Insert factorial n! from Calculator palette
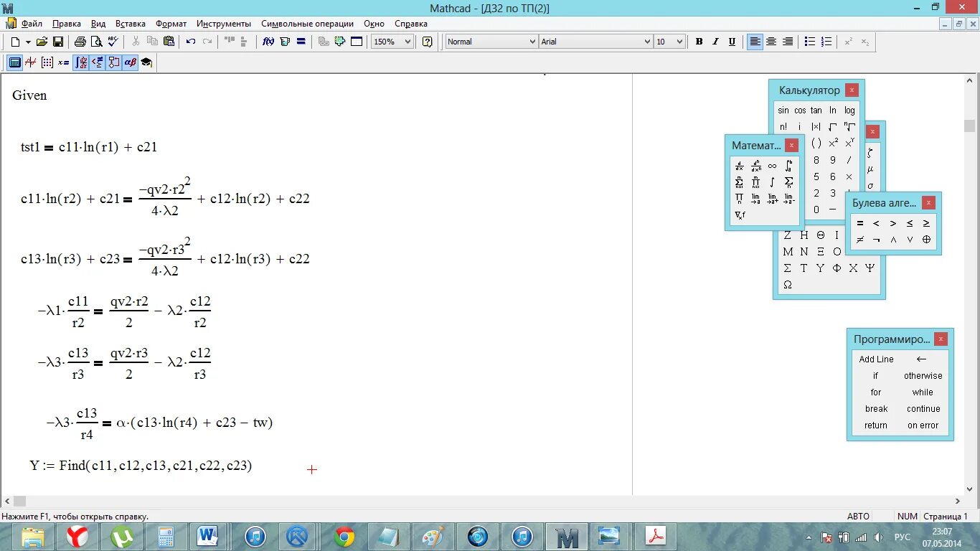The width and height of the screenshot is (980, 551). 783,127
